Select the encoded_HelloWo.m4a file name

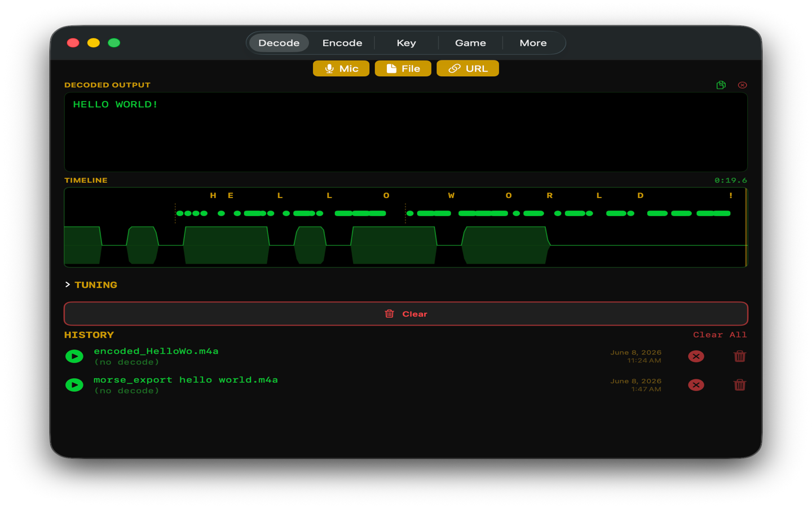156,351
